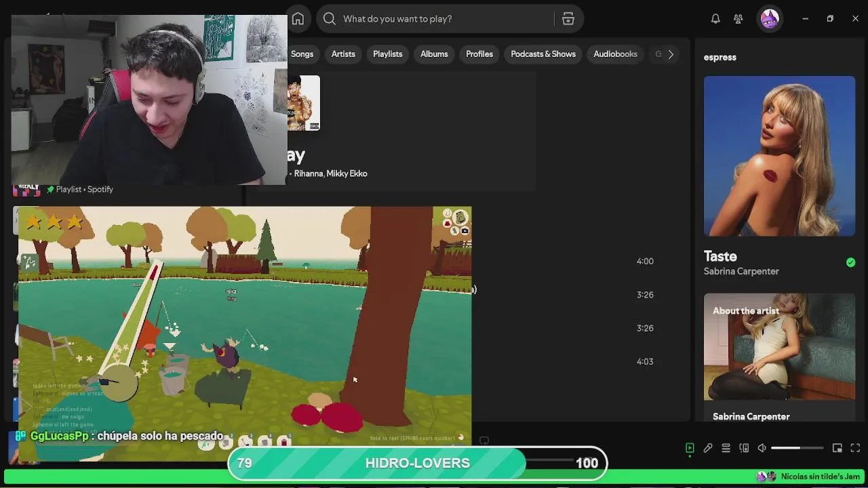Filter search results by Songs
Image resolution: width=868 pixels, height=488 pixels.
(302, 54)
